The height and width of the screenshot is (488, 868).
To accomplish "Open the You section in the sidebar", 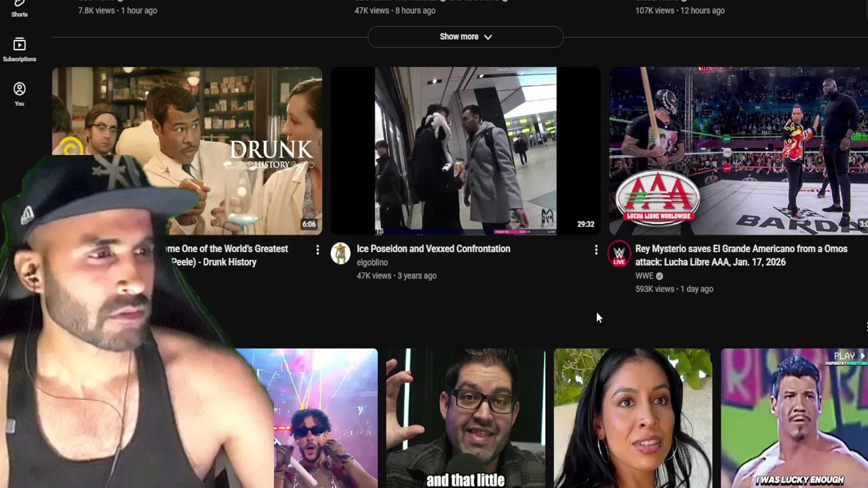I will point(19,94).
